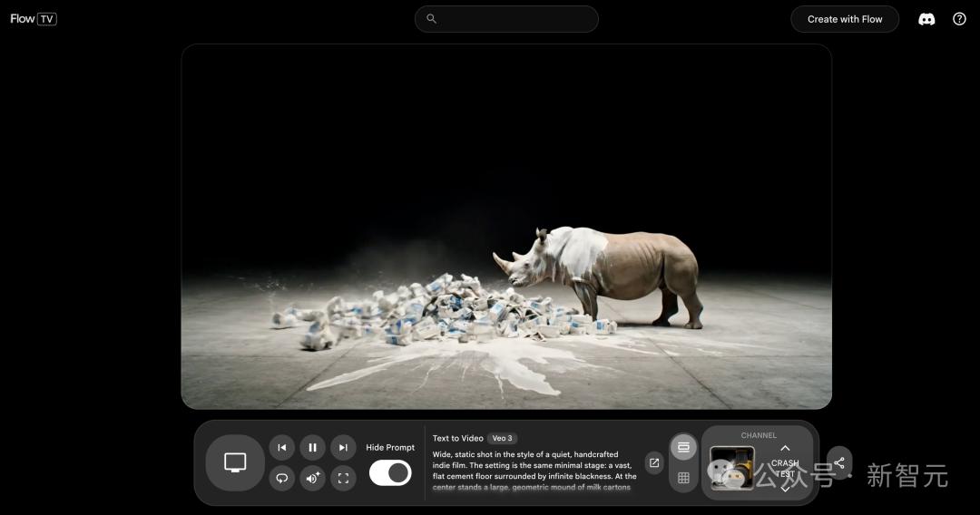Skip to the previous video
The width and height of the screenshot is (980, 515).
(x=282, y=448)
